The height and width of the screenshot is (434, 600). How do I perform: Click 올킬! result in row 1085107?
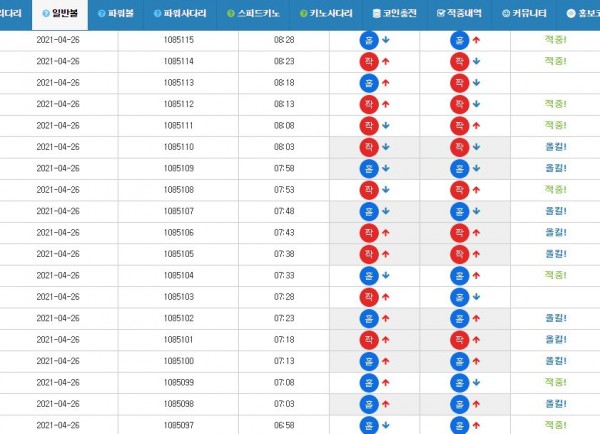pyautogui.click(x=556, y=211)
